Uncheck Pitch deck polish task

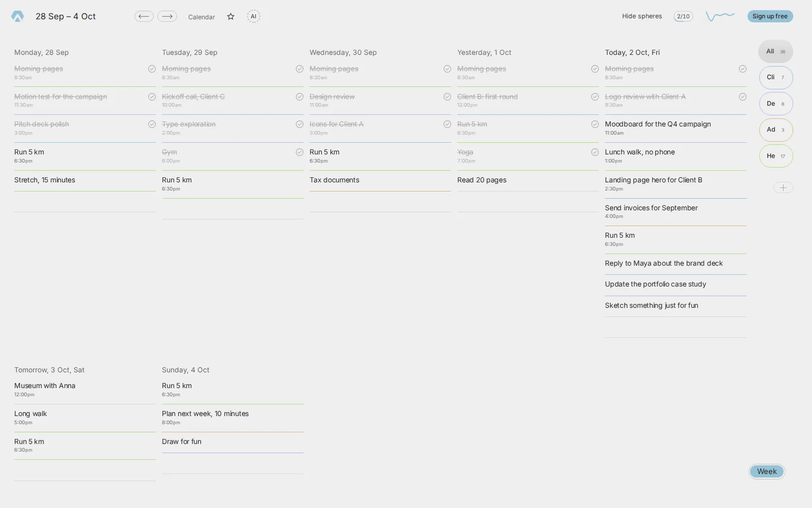pos(152,124)
